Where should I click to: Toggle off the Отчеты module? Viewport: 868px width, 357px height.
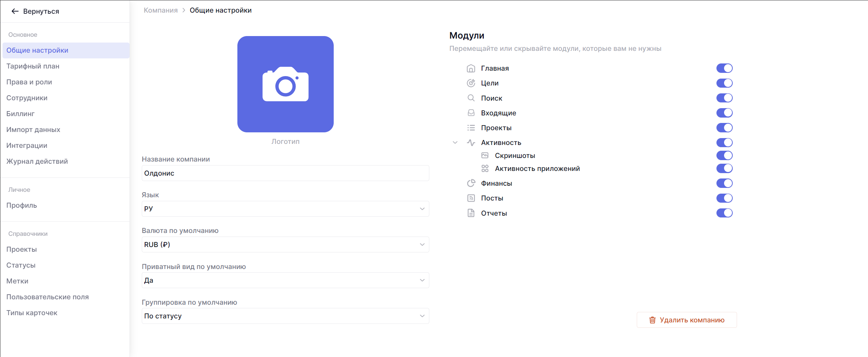724,213
